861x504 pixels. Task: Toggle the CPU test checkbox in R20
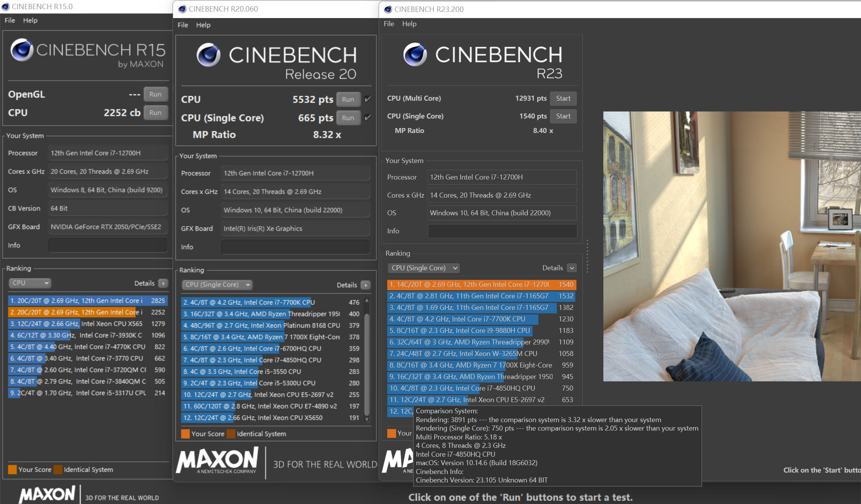[x=368, y=99]
